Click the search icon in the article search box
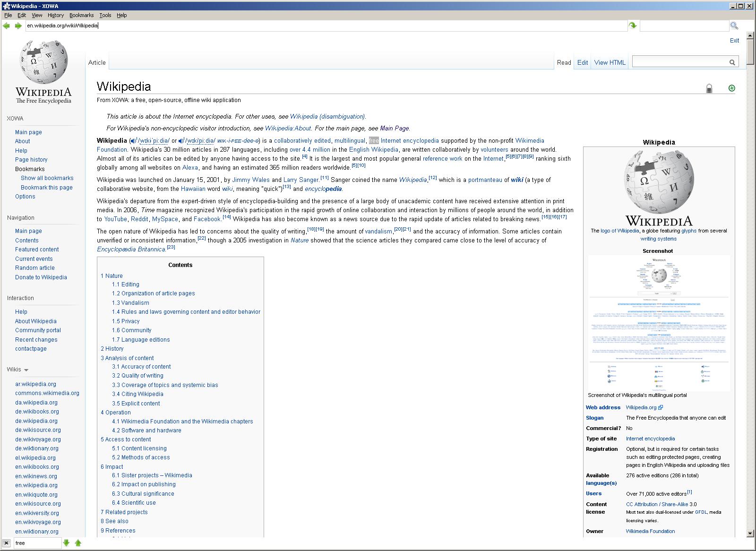This screenshot has height=551, width=756. 732,62
